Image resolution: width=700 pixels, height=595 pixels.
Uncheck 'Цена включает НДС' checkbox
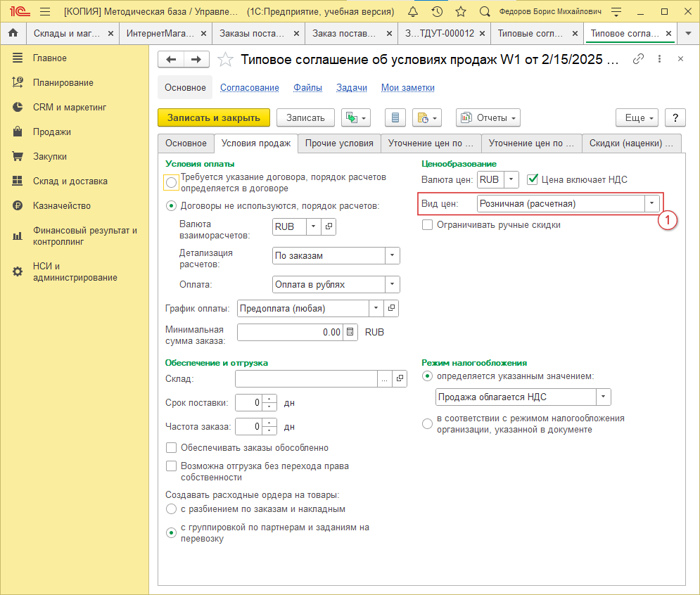(x=533, y=179)
